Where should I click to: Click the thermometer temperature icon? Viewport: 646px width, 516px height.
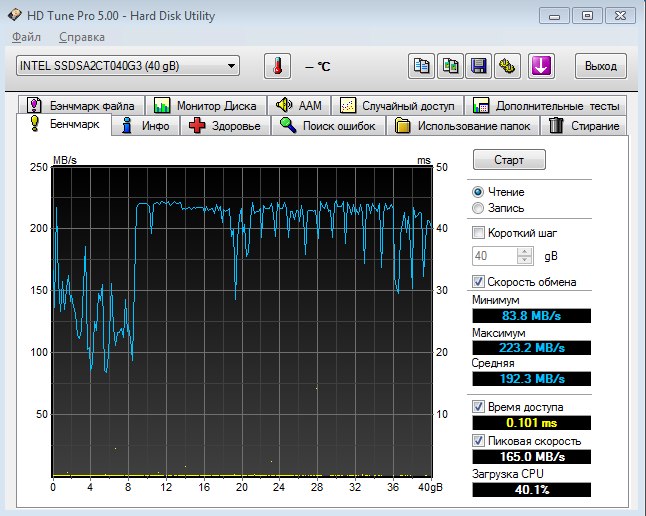(277, 66)
